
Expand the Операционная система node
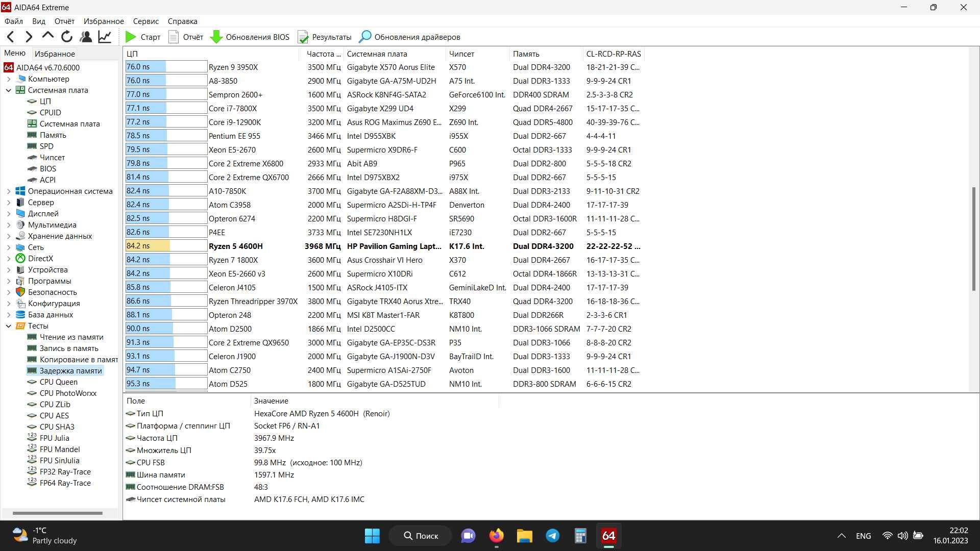[9, 191]
